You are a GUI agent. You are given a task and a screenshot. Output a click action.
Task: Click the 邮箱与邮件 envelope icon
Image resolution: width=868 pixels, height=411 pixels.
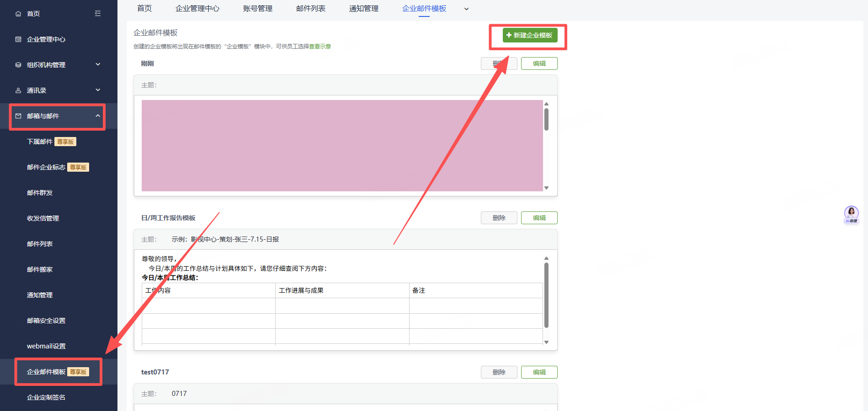click(x=18, y=116)
